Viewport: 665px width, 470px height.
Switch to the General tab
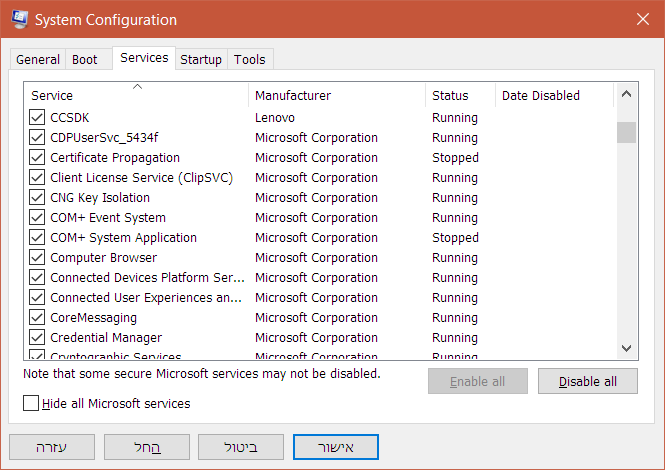point(38,59)
